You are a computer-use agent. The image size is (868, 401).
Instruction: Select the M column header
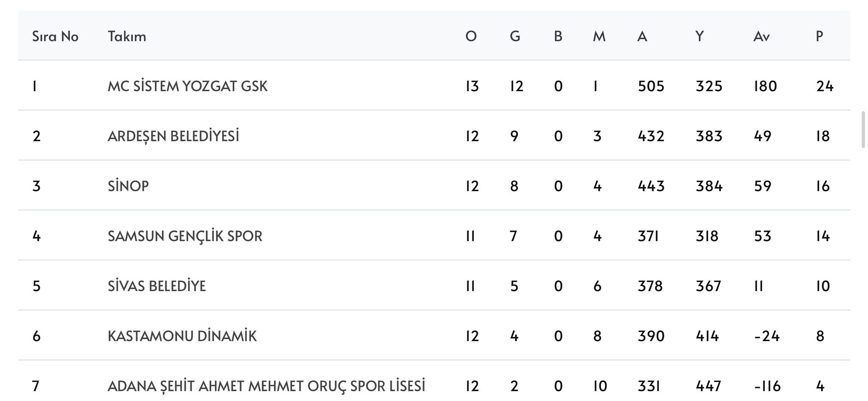click(599, 36)
